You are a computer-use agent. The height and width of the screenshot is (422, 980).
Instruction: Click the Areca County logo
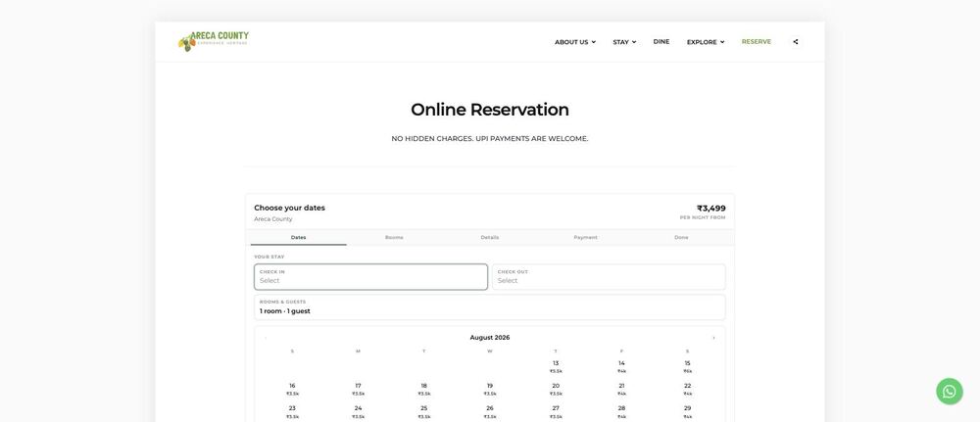[x=213, y=41]
